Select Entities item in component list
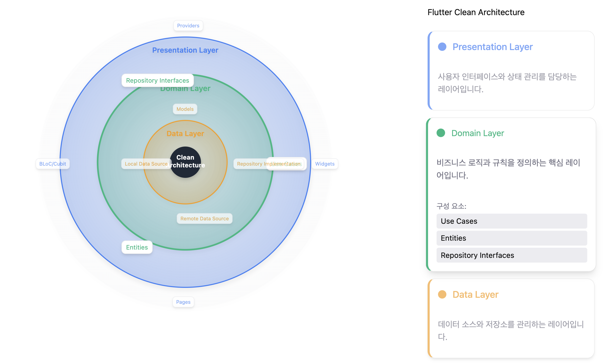The width and height of the screenshot is (603, 364). (511, 238)
